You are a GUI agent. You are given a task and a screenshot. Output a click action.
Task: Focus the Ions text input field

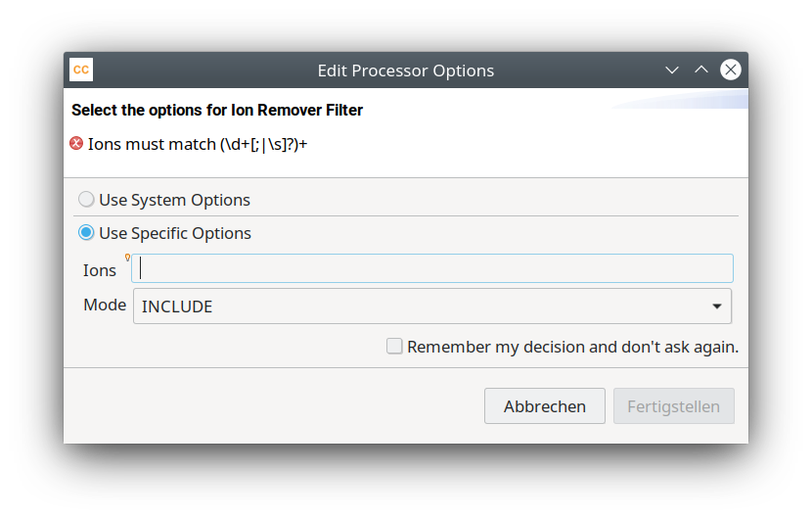pyautogui.click(x=432, y=268)
